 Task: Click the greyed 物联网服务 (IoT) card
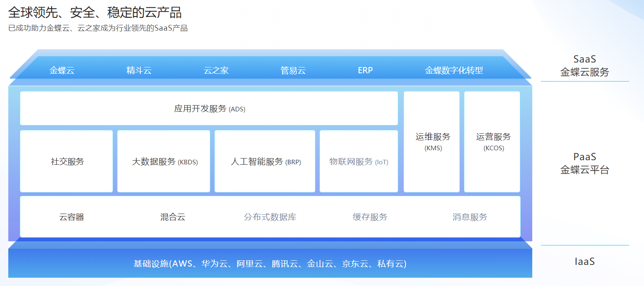[x=359, y=161]
